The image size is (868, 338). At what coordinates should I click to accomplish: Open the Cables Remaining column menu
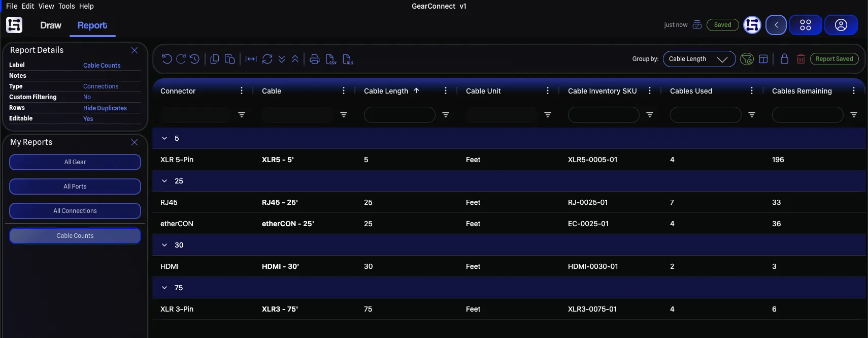[854, 90]
